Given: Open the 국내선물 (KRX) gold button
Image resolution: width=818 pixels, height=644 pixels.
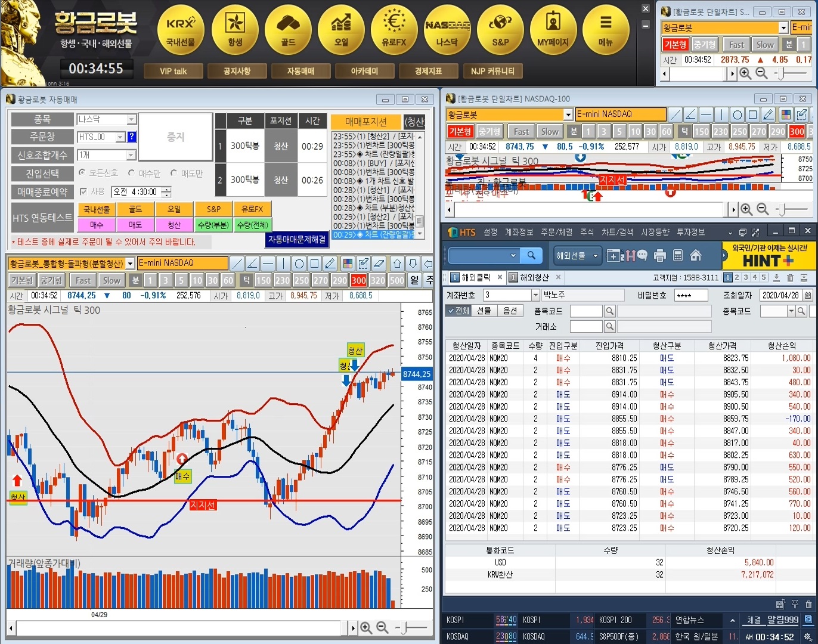Looking at the screenshot, I should (x=180, y=31).
